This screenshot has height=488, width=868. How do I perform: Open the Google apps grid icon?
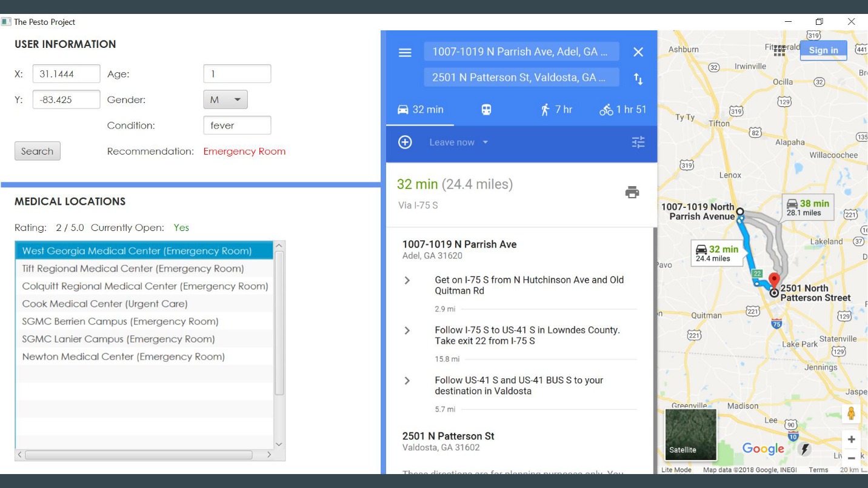pos(780,51)
